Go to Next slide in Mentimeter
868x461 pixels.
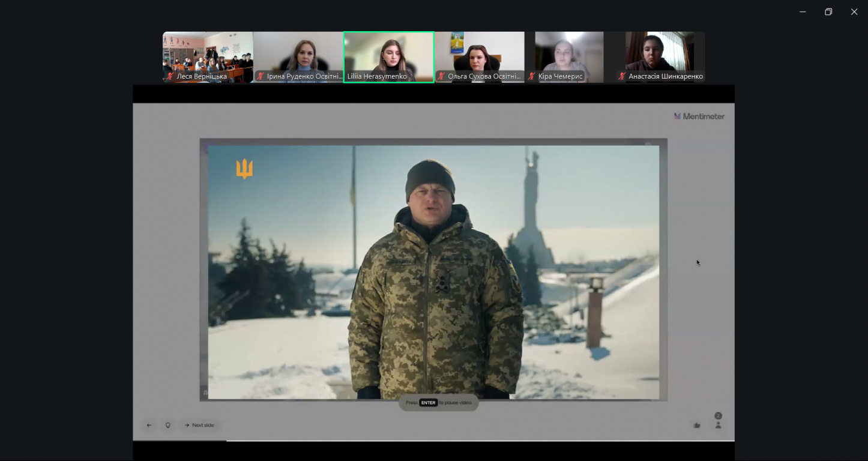click(x=199, y=425)
